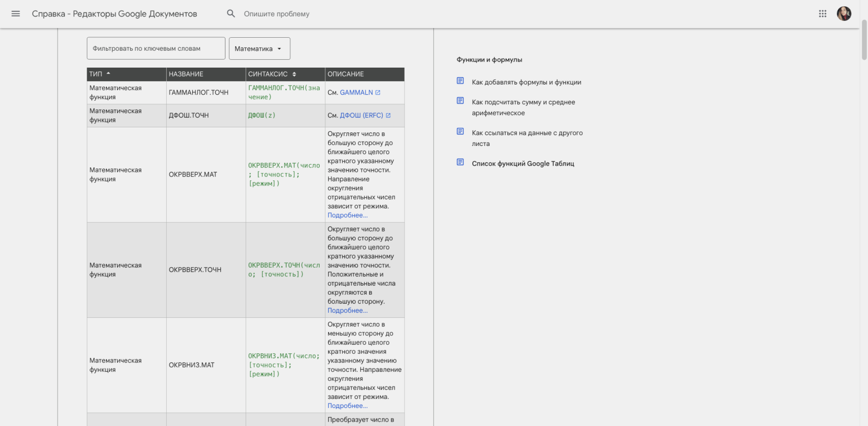
Task: Click Подробнее for ОКРВВЕРХ.МАТ
Action: (347, 215)
